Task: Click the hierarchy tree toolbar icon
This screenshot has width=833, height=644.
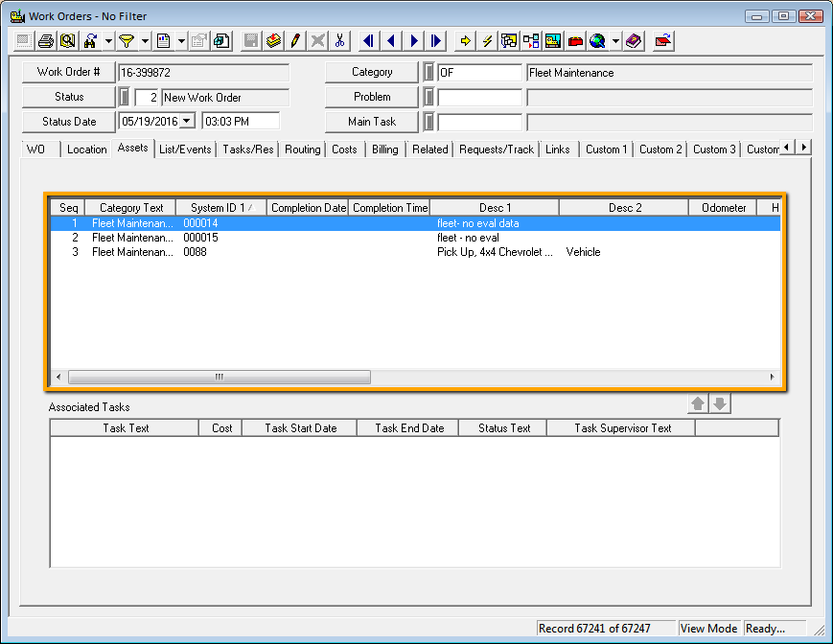Action: pos(531,41)
